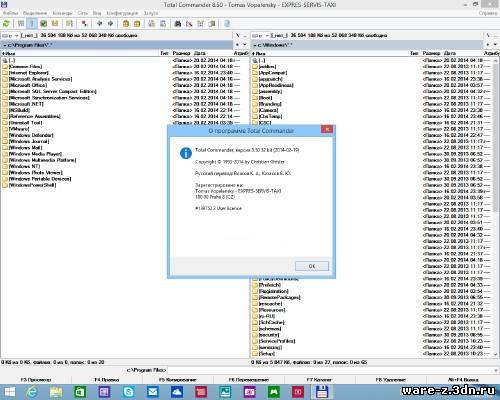This screenshot has width=500, height=400.
Task: Launch Internet Explorer from the taskbar
Action: [32, 392]
